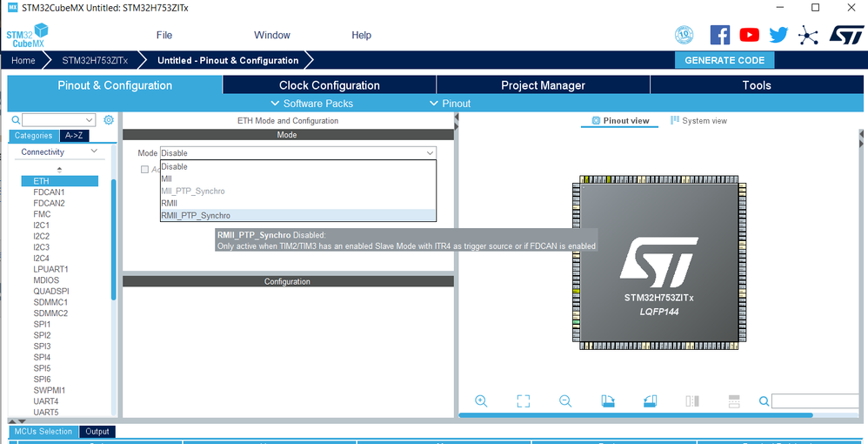Toggle checkbox below Mode dropdown
Image resolution: width=868 pixels, height=444 pixels.
point(144,170)
